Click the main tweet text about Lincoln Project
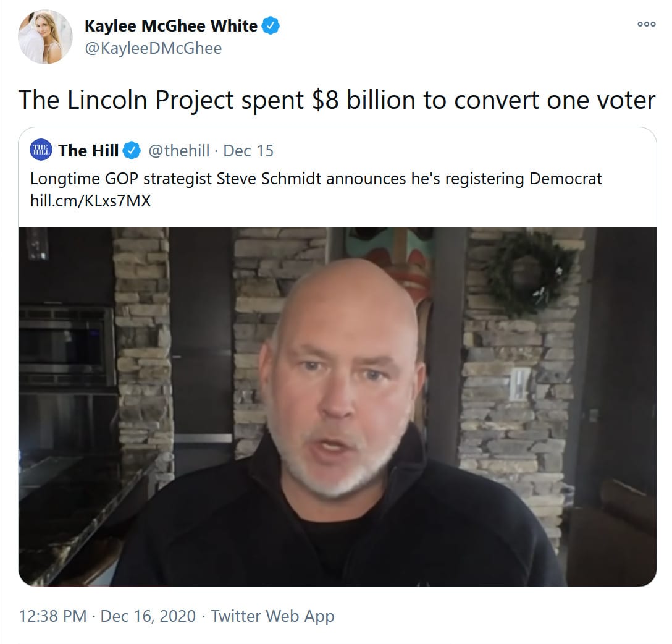672x644 pixels. pos(337,100)
